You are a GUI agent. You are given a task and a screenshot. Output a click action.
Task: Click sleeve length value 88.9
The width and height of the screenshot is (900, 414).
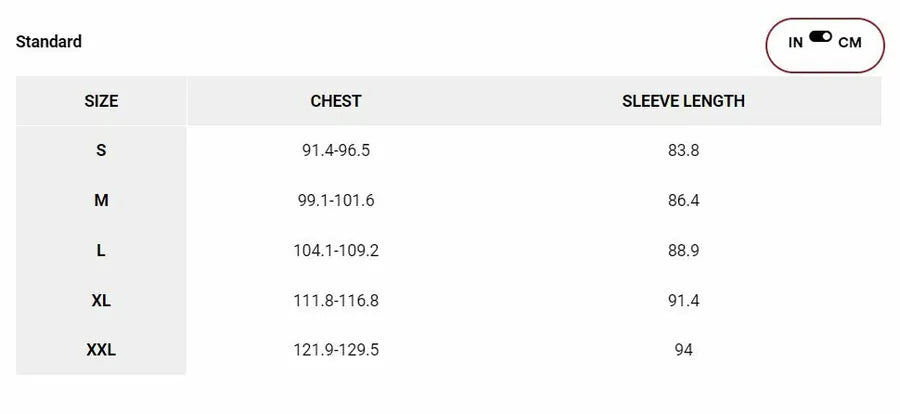coord(683,251)
